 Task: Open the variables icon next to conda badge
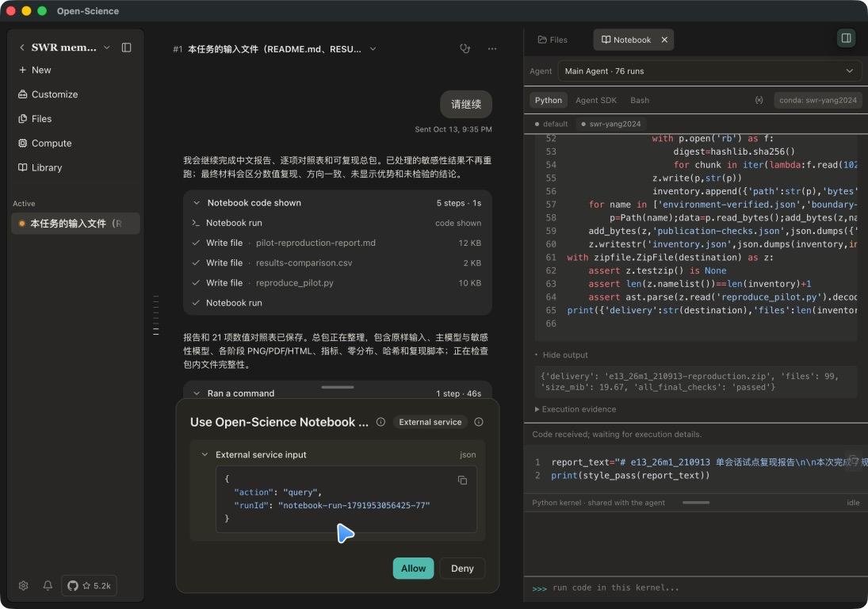[759, 100]
